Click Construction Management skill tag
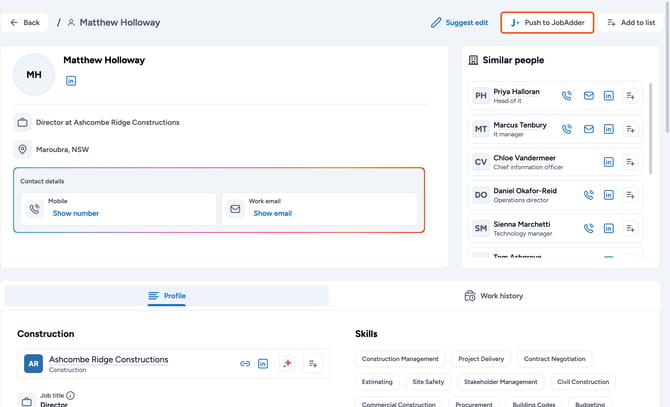 tap(400, 359)
